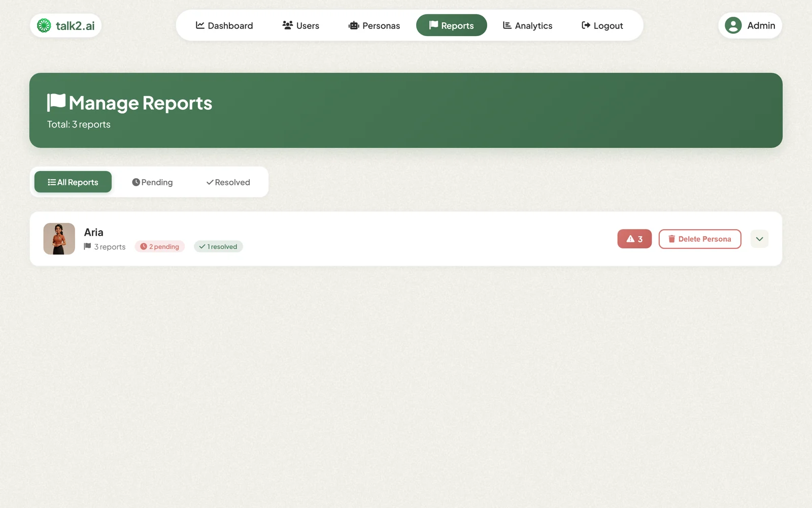The width and height of the screenshot is (812, 508).
Task: Delete the Aria persona
Action: coord(700,239)
